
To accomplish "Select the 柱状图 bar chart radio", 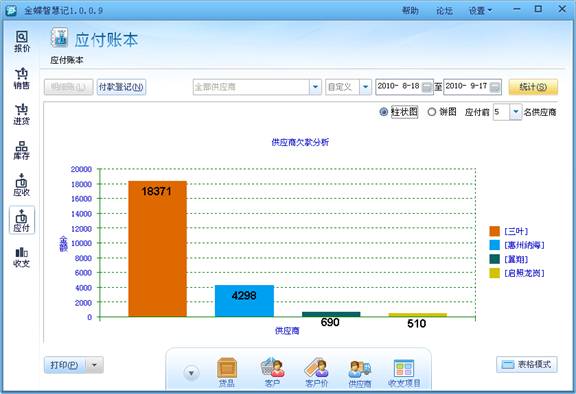I will pyautogui.click(x=384, y=112).
